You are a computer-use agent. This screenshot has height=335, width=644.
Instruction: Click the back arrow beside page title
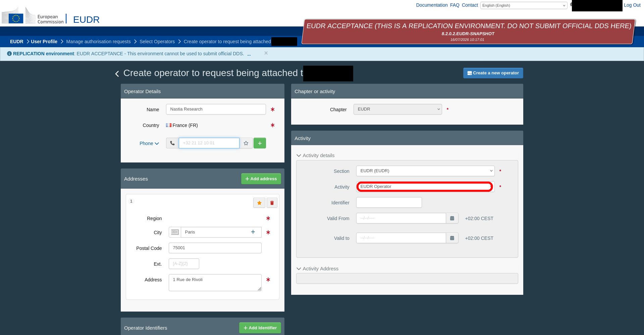pyautogui.click(x=117, y=74)
